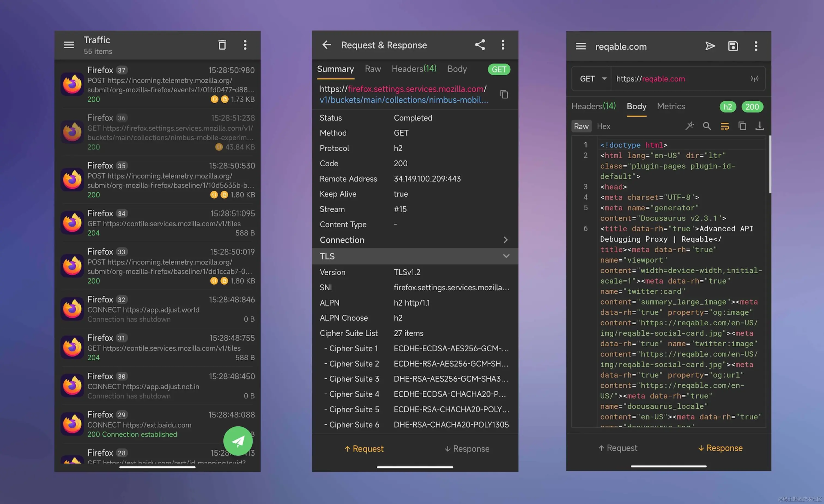Click the save disk icon in reqable.com header

pos(733,46)
